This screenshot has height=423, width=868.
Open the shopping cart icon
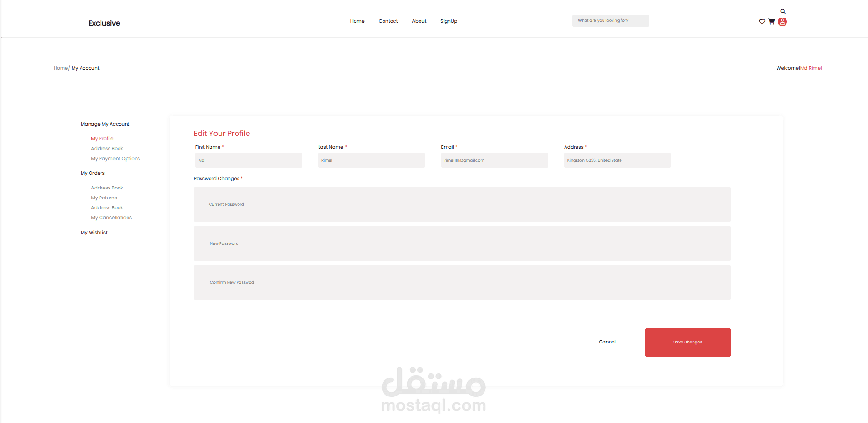coord(772,21)
